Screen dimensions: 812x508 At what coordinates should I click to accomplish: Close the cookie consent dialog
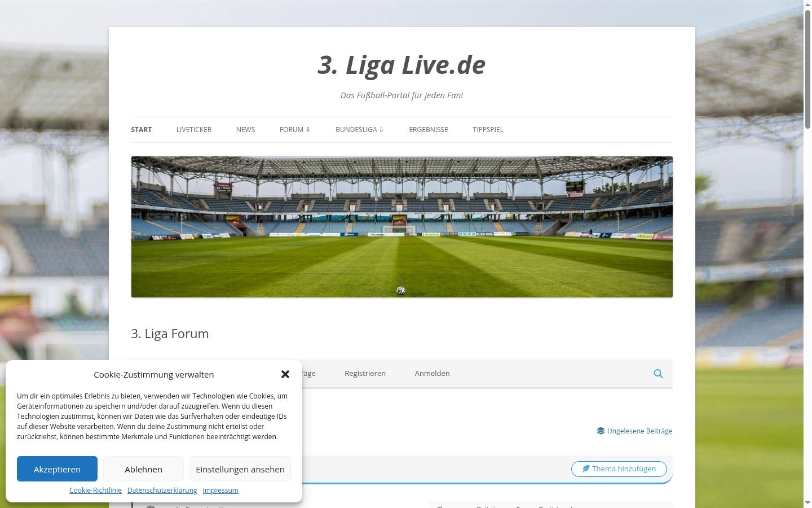coord(285,374)
